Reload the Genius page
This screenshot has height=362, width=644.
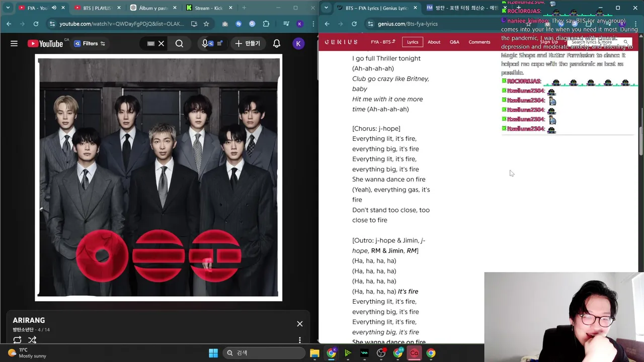354,24
